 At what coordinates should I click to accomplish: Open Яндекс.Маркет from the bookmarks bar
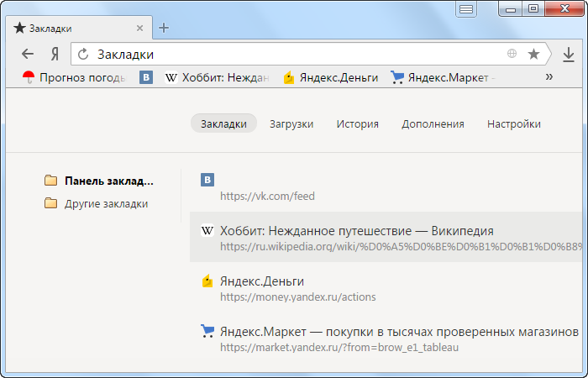(x=443, y=77)
